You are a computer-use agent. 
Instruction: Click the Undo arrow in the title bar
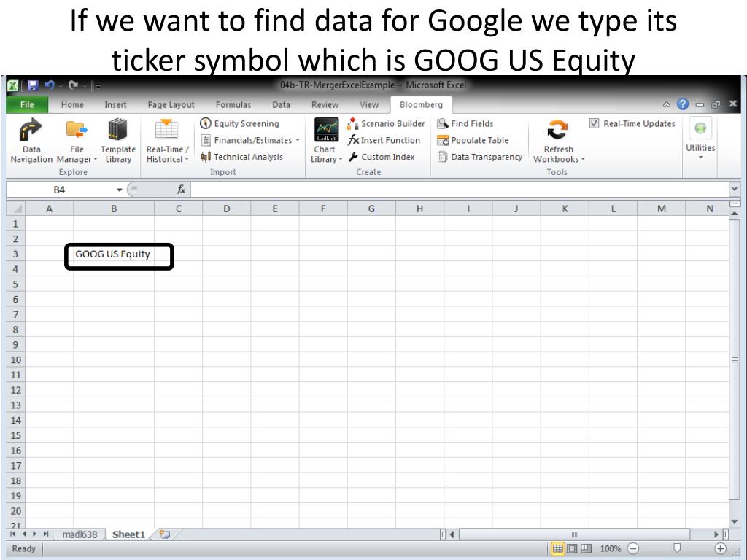click(x=49, y=85)
